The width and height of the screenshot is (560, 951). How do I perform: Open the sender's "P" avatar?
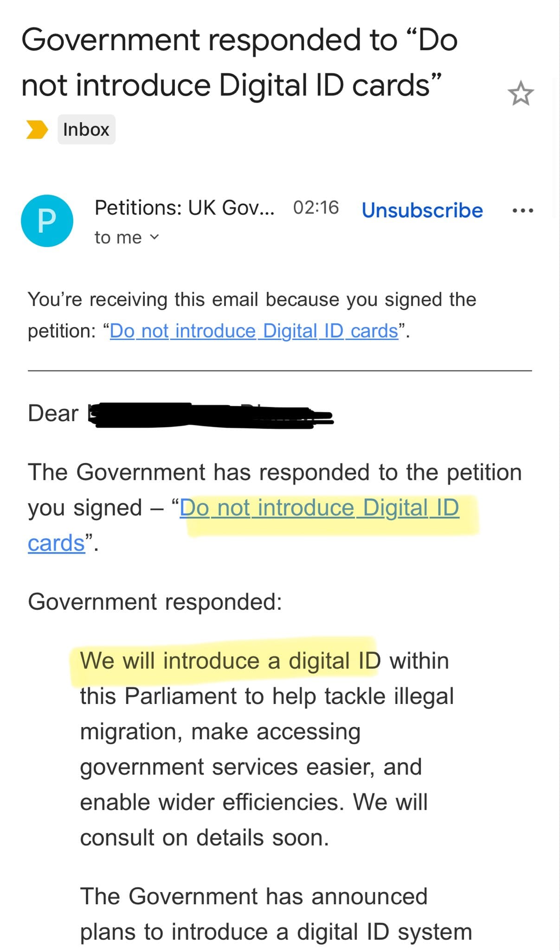(47, 221)
